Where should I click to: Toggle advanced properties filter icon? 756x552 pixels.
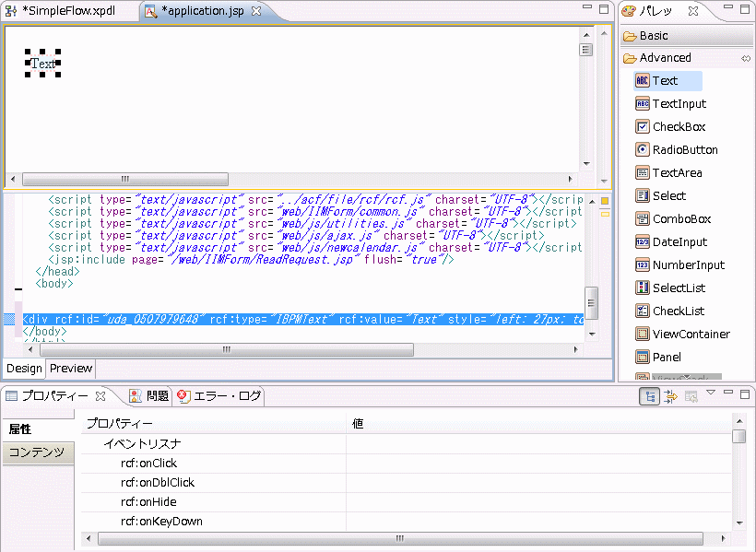(x=671, y=396)
